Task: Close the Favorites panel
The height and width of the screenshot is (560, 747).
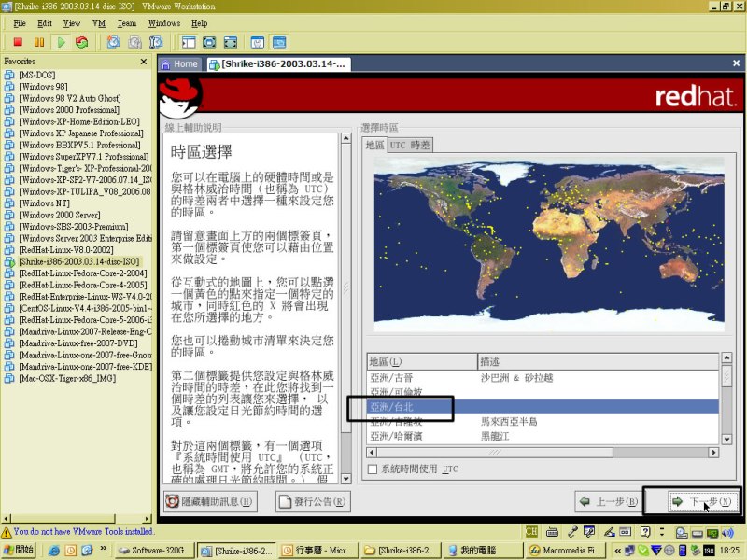Action: tap(144, 62)
